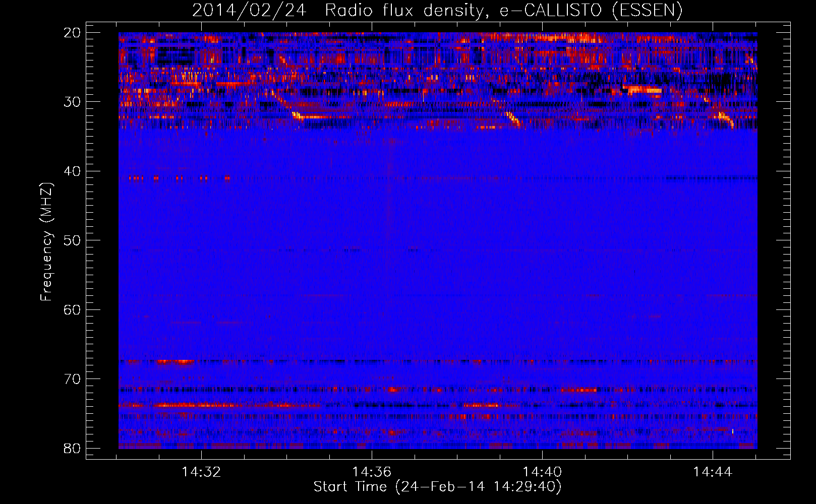Click the 14:40 time tick label
This screenshot has height=504, width=816.
click(x=542, y=472)
